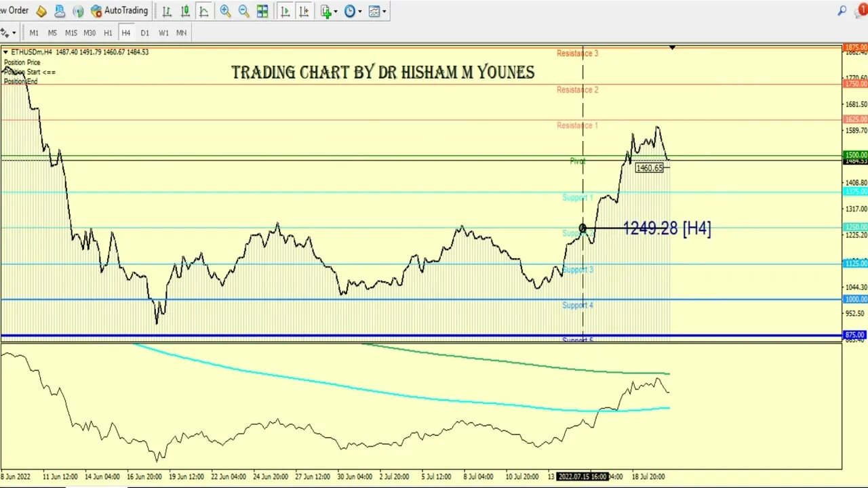Viewport: 868px width, 488px height.
Task: Switch chart to candlesticks type
Action: [185, 12]
